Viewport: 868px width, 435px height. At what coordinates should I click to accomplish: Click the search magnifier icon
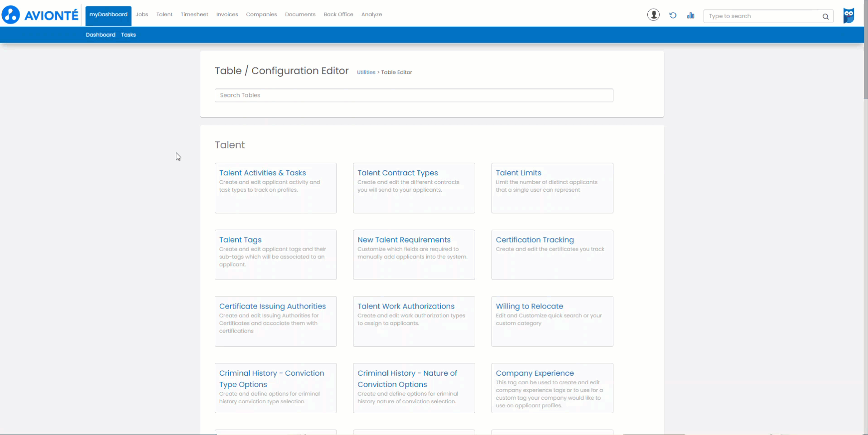point(826,16)
